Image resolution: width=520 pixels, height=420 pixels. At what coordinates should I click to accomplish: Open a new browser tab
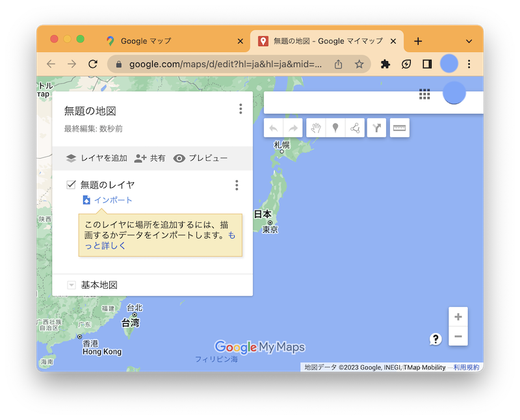click(418, 41)
